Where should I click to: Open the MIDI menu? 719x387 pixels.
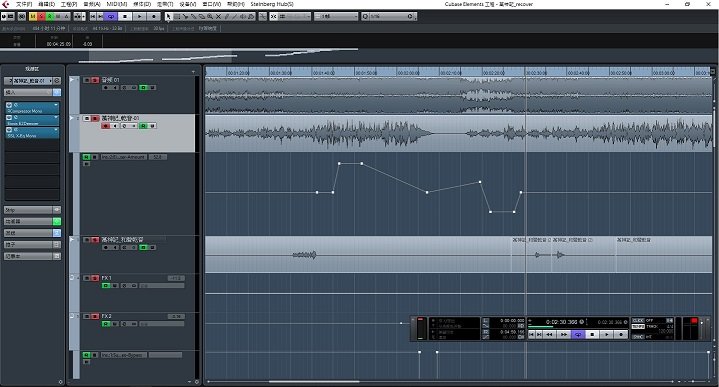tap(116, 4)
